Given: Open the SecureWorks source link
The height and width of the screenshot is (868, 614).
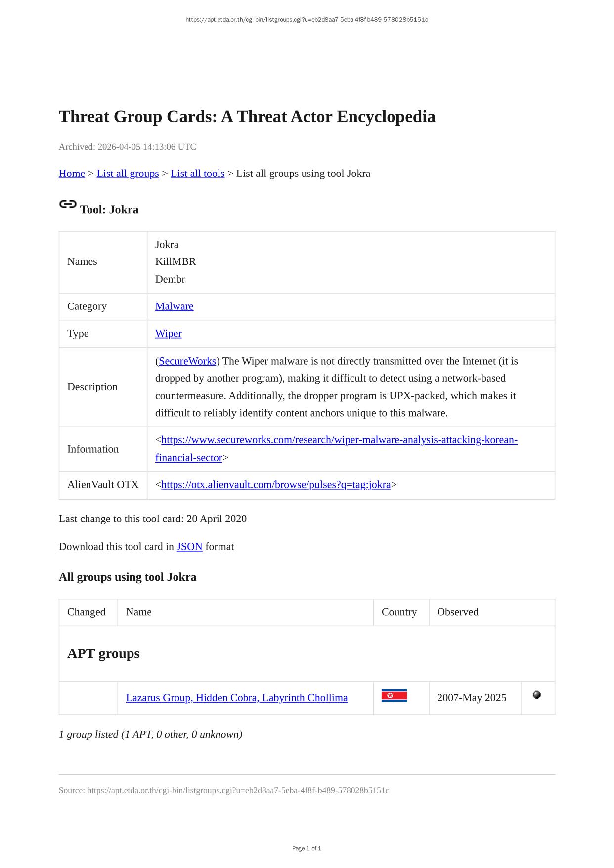Looking at the screenshot, I should (187, 361).
